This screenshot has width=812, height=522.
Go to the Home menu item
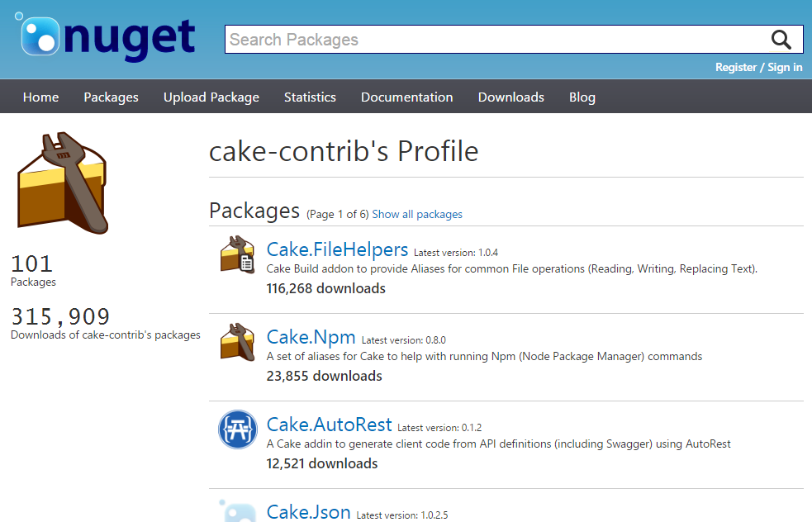tap(41, 97)
